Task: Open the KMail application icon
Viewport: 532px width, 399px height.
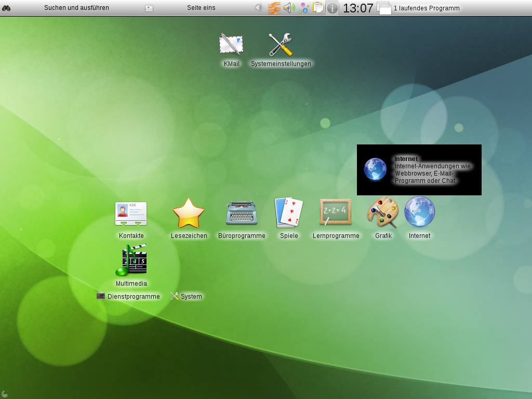Action: pyautogui.click(x=231, y=45)
